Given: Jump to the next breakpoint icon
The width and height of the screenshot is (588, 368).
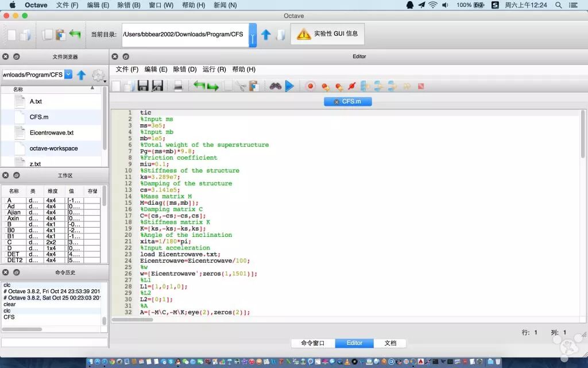Looking at the screenshot, I should (x=325, y=87).
